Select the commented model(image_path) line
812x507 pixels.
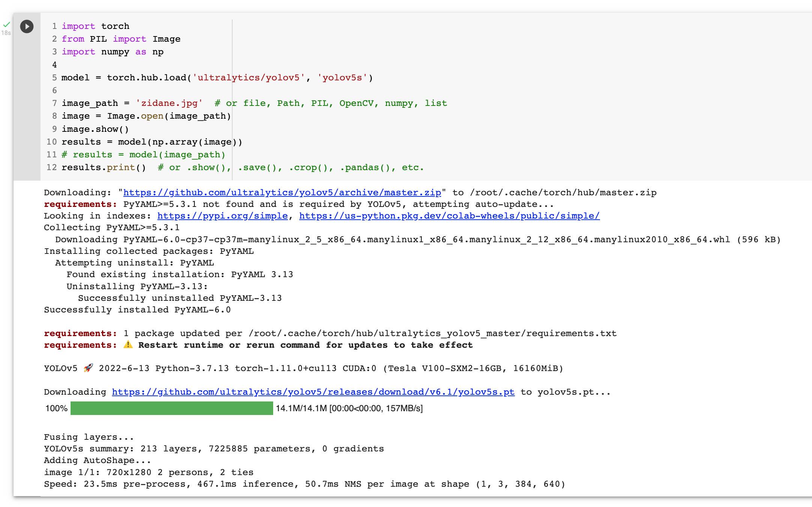(x=144, y=154)
